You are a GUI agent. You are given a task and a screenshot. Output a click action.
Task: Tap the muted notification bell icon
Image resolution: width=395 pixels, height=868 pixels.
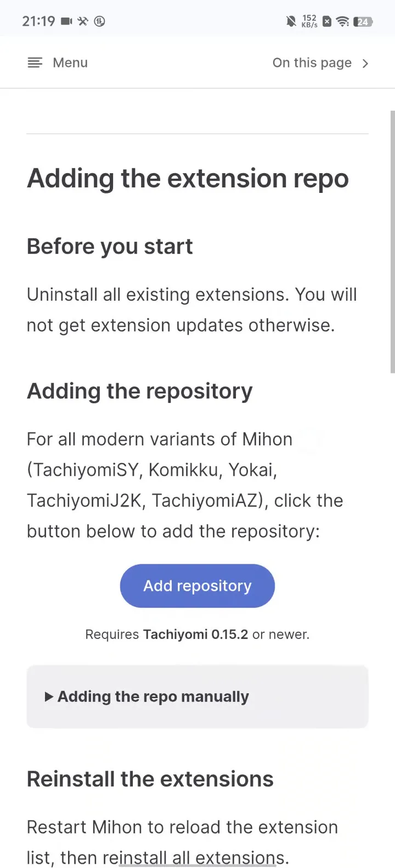click(291, 21)
